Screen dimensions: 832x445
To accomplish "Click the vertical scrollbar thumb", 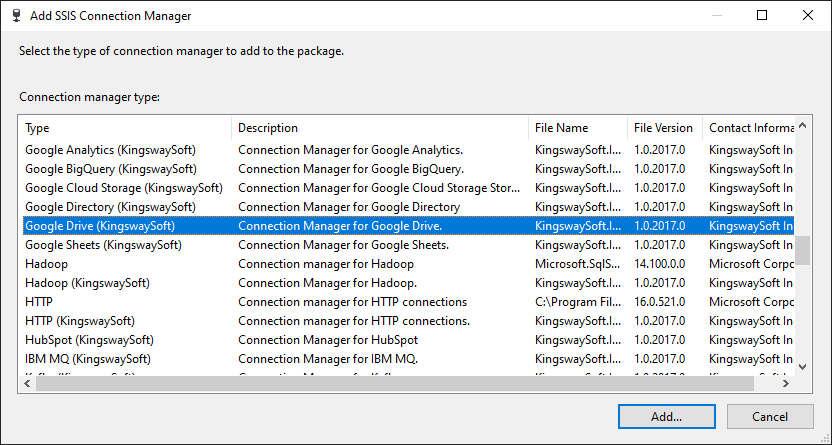I will point(803,250).
